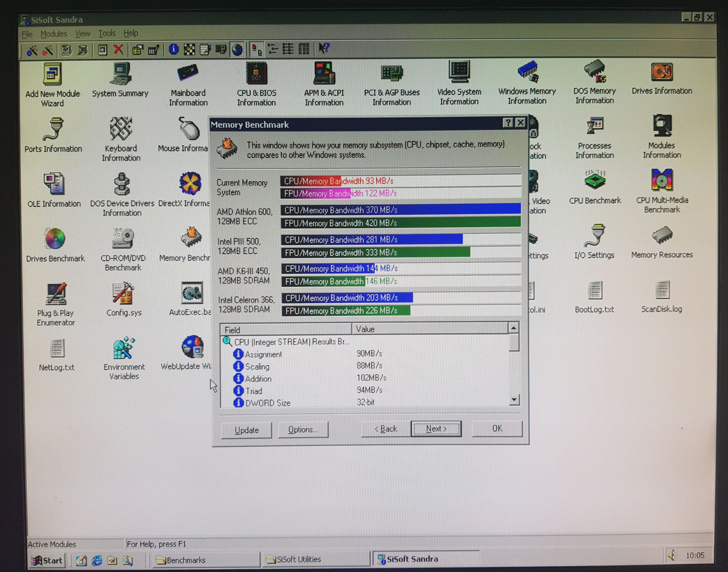
Task: Open BootLog.txt module
Action: pyautogui.click(x=594, y=297)
